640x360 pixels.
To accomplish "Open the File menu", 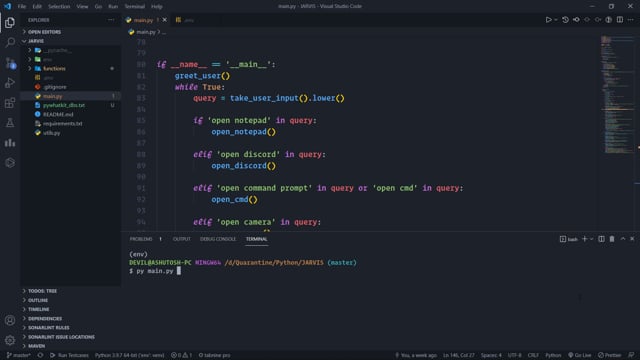I will tap(22, 7).
